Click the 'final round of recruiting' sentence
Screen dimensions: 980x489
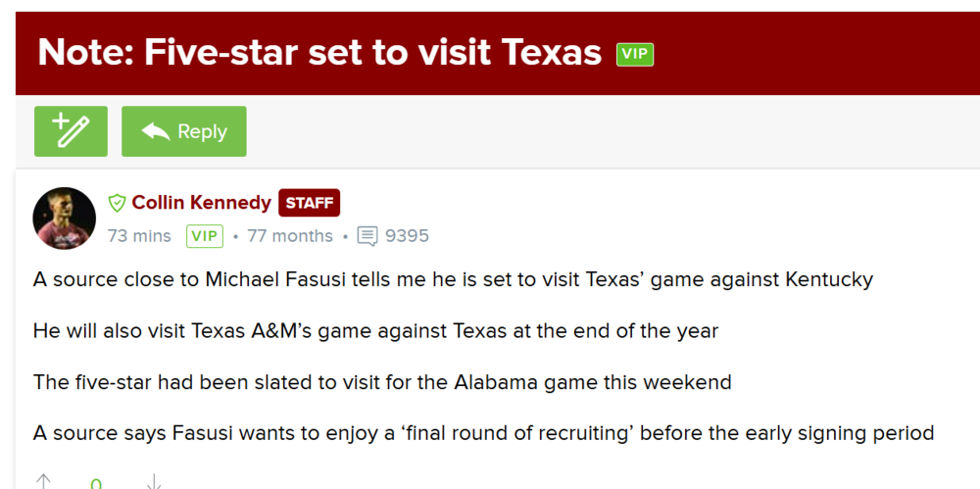(x=483, y=432)
